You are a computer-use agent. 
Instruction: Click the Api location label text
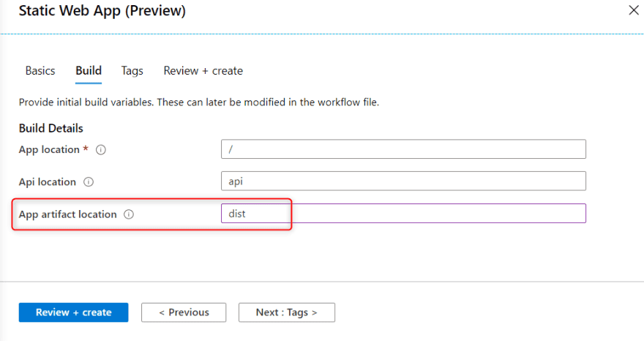[x=48, y=181]
